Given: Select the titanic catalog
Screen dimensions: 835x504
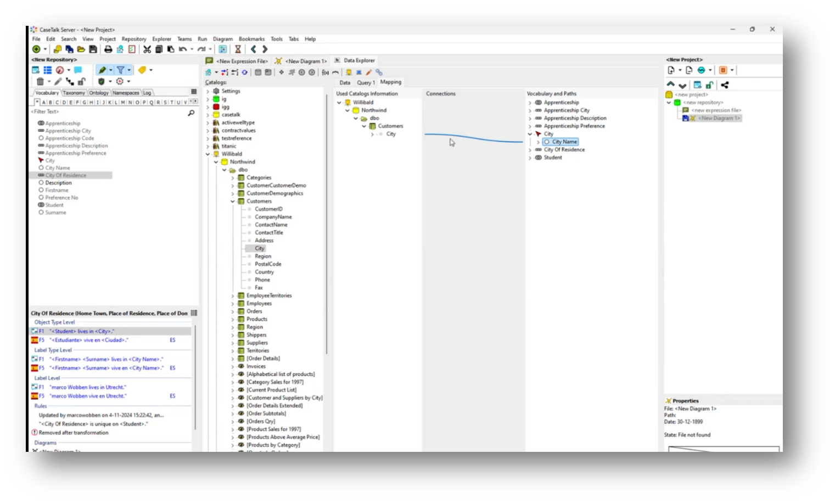Looking at the screenshot, I should [x=229, y=146].
